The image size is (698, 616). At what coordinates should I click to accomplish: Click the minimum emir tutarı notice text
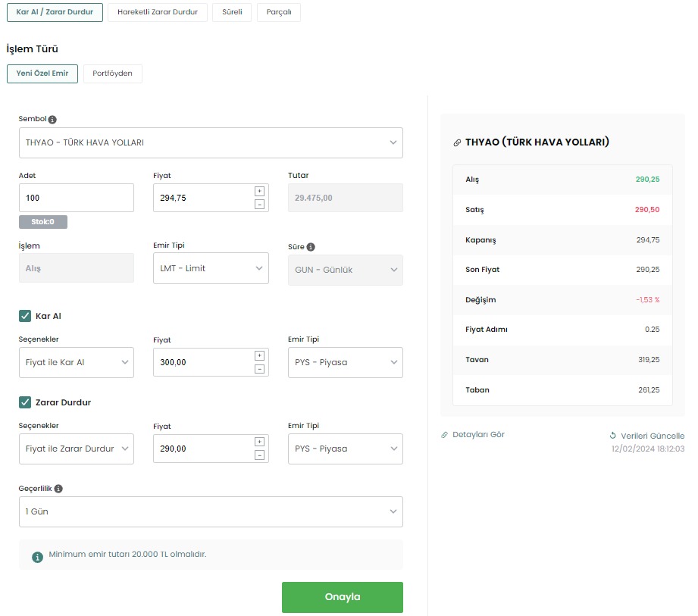tap(128, 554)
